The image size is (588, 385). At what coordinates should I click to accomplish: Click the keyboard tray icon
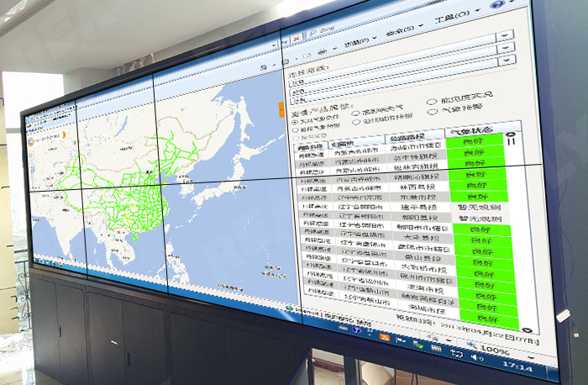436,349
